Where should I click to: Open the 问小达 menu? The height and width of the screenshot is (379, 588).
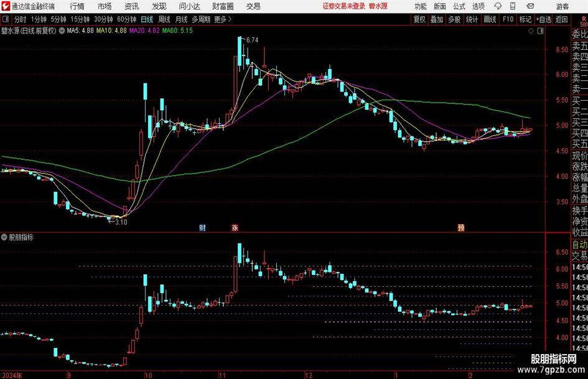point(189,6)
